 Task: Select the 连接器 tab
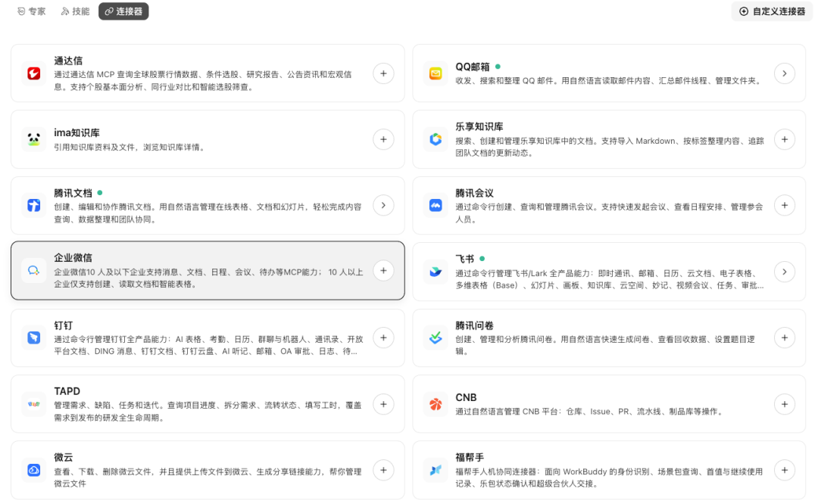pos(123,11)
